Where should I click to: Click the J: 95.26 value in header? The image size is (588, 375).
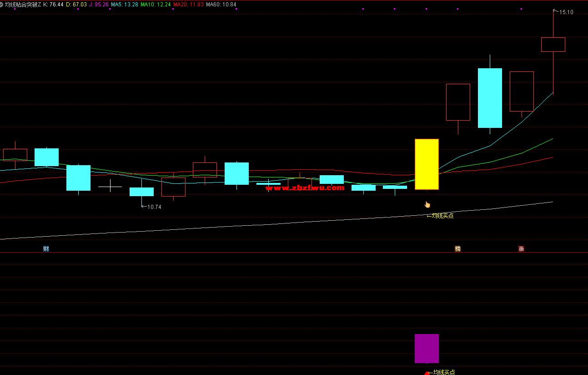[x=99, y=5]
